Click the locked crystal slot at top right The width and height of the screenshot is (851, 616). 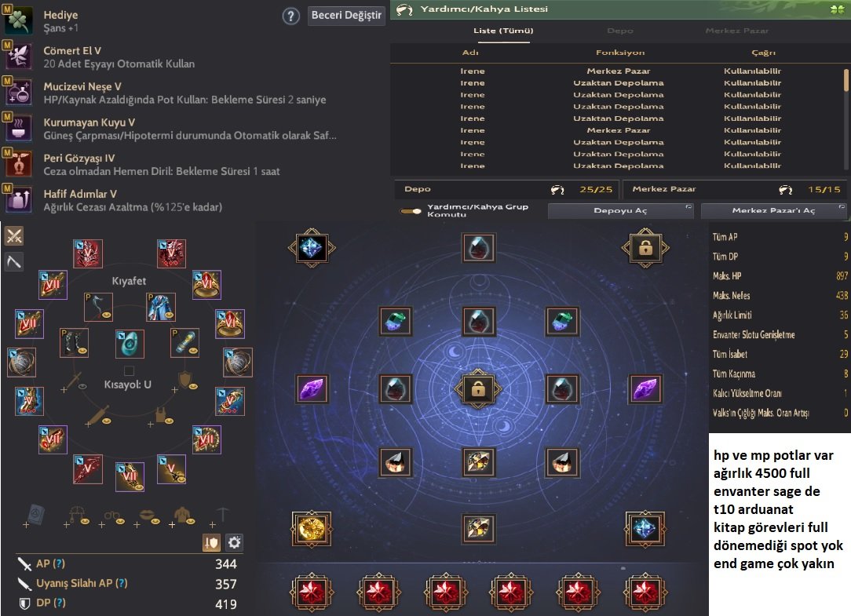pyautogui.click(x=645, y=248)
